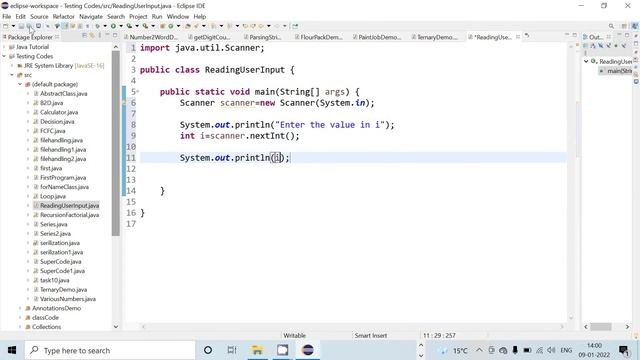Click the Save All toolbar icon
Screen dimensions: 640x360
pos(29,26)
